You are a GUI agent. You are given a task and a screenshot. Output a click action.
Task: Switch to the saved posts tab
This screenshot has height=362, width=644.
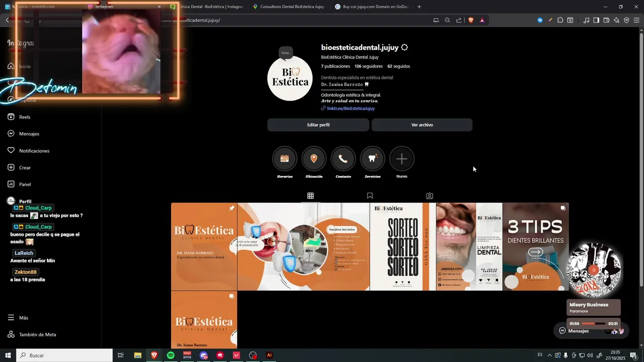point(370,196)
